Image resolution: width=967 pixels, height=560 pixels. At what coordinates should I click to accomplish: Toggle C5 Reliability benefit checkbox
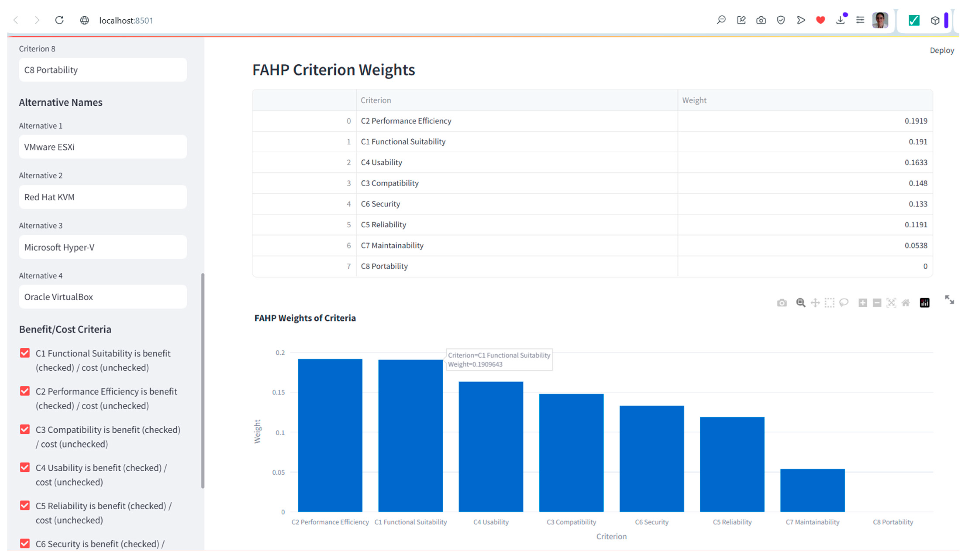(25, 506)
